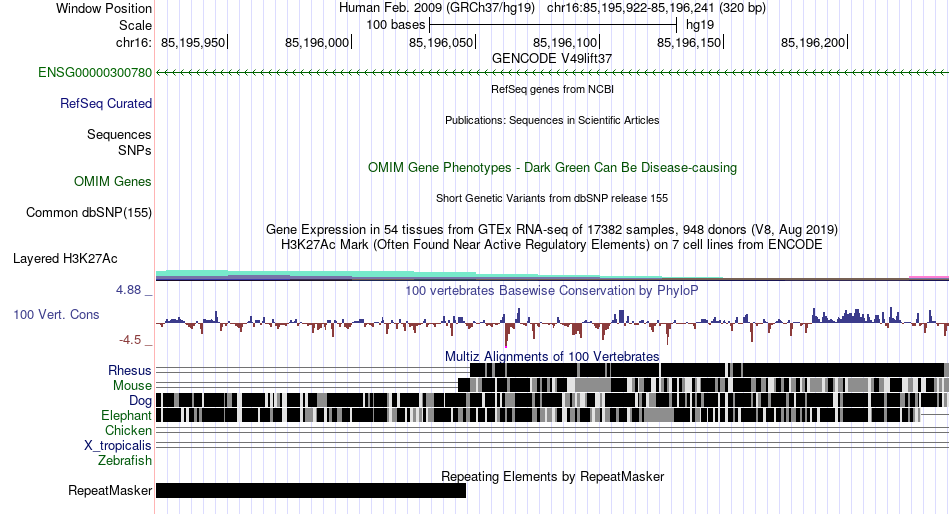Select the Elephant alignment row label
This screenshot has height=514, width=950.
(126, 416)
